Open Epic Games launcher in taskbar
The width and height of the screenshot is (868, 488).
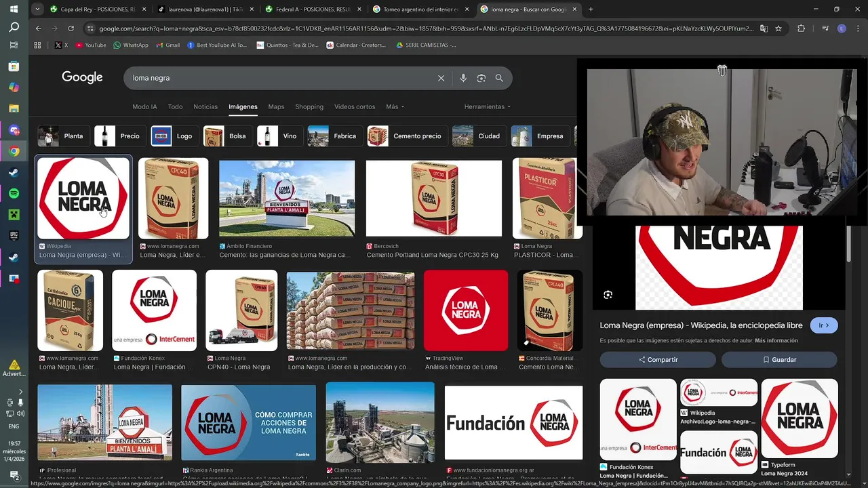tap(14, 235)
